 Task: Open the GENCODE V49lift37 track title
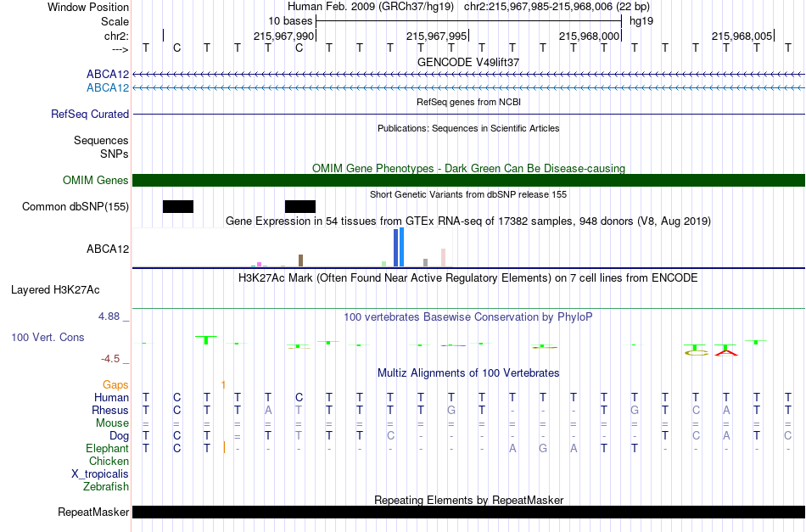pyautogui.click(x=468, y=62)
